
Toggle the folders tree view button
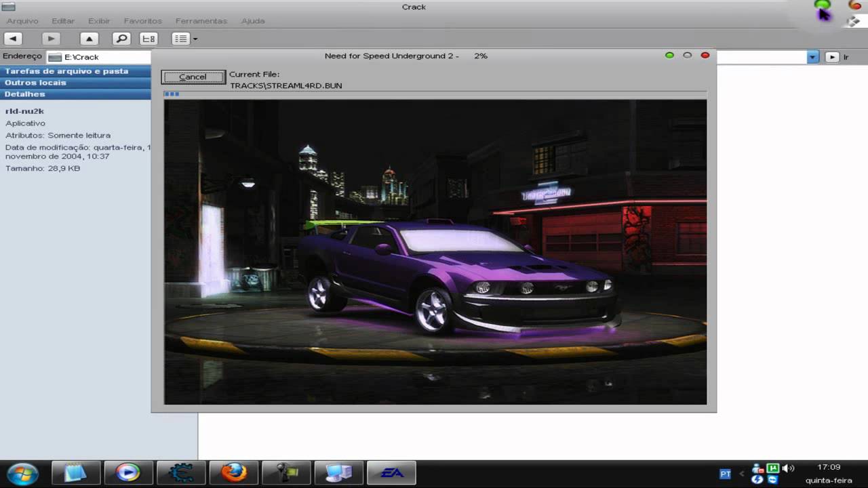[149, 39]
